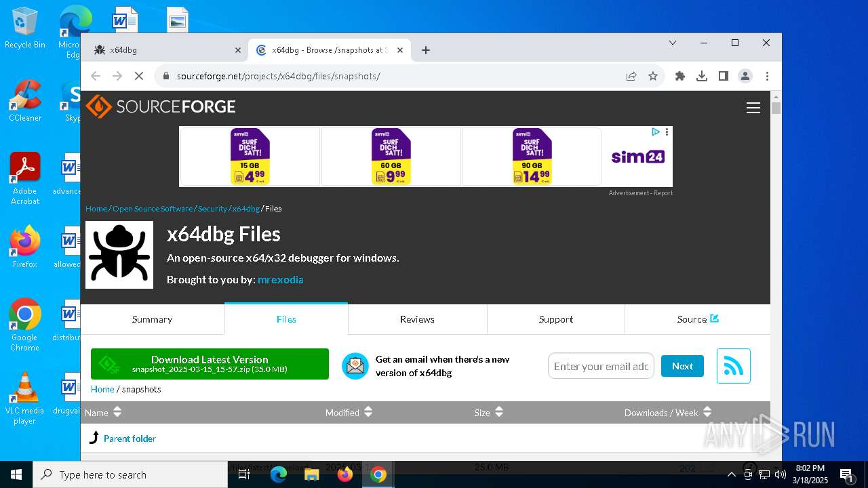The height and width of the screenshot is (488, 868).
Task: Go forward with Chrome's forward arrow
Action: [117, 76]
